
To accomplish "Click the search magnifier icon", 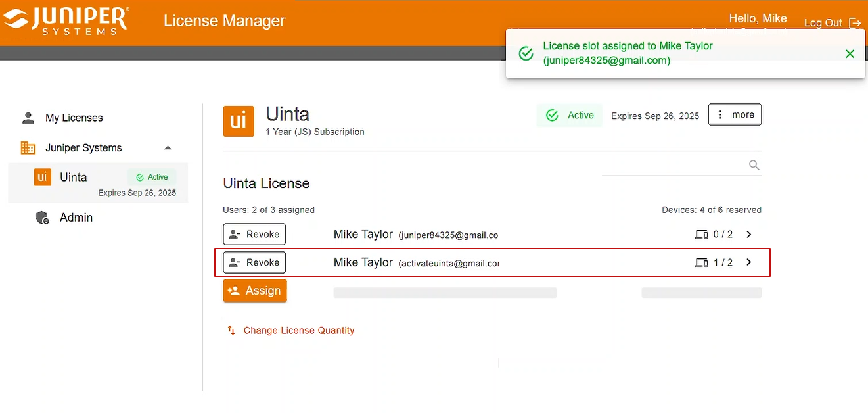I will pyautogui.click(x=754, y=165).
